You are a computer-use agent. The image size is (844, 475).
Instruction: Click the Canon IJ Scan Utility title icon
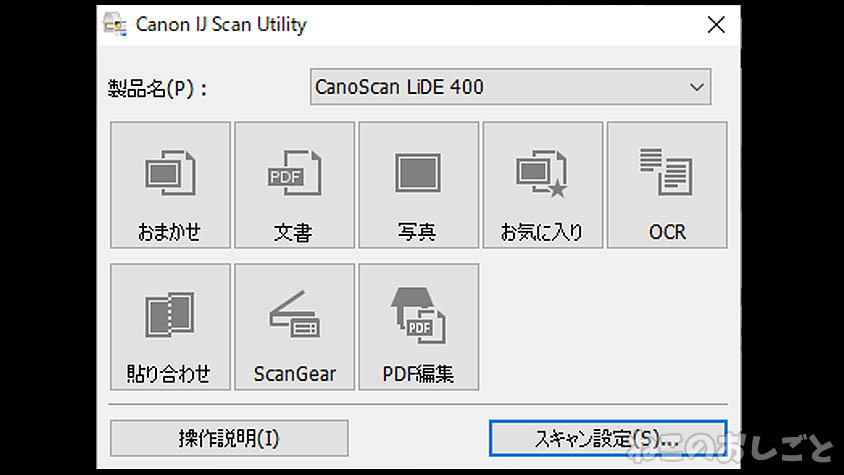(x=115, y=25)
